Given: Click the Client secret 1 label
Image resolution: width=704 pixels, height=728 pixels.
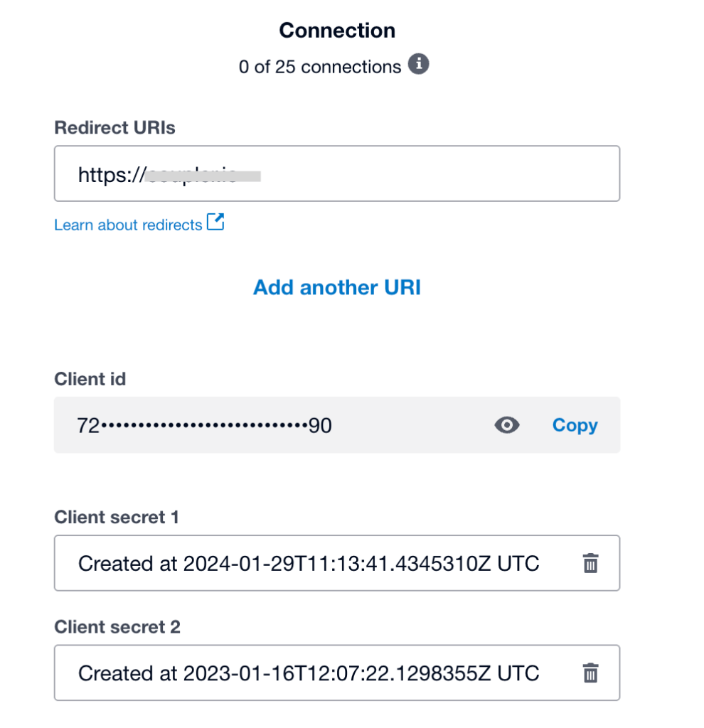Looking at the screenshot, I should (117, 517).
